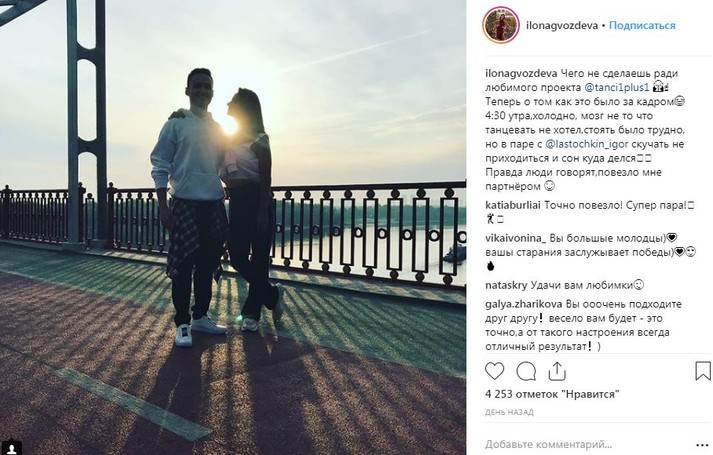Open the three-dots more options menu

tap(702, 445)
